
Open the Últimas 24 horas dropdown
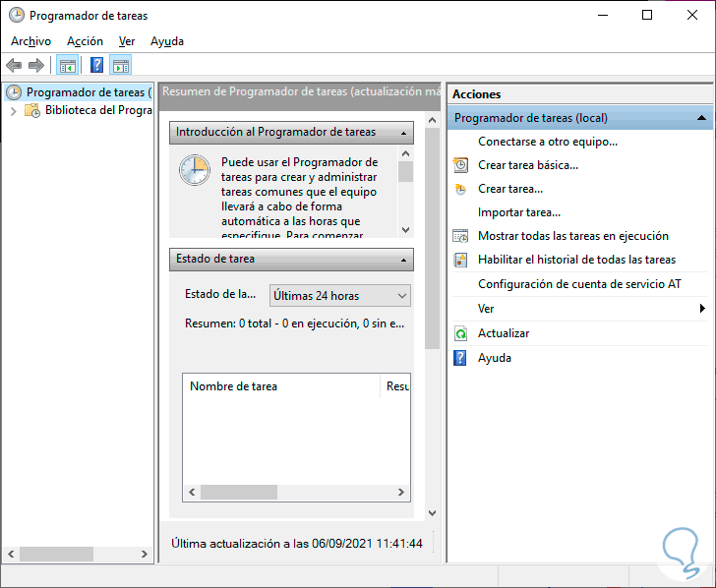click(340, 296)
